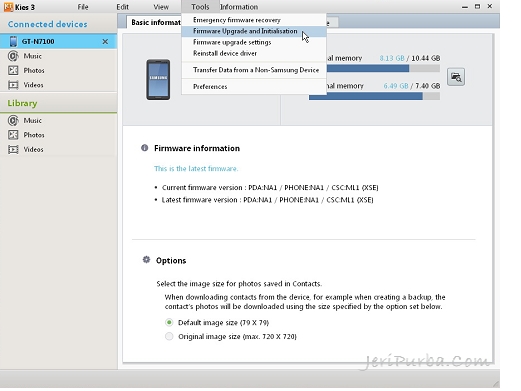Switch to the Basic information tab
The image size is (521, 391).
pyautogui.click(x=155, y=22)
